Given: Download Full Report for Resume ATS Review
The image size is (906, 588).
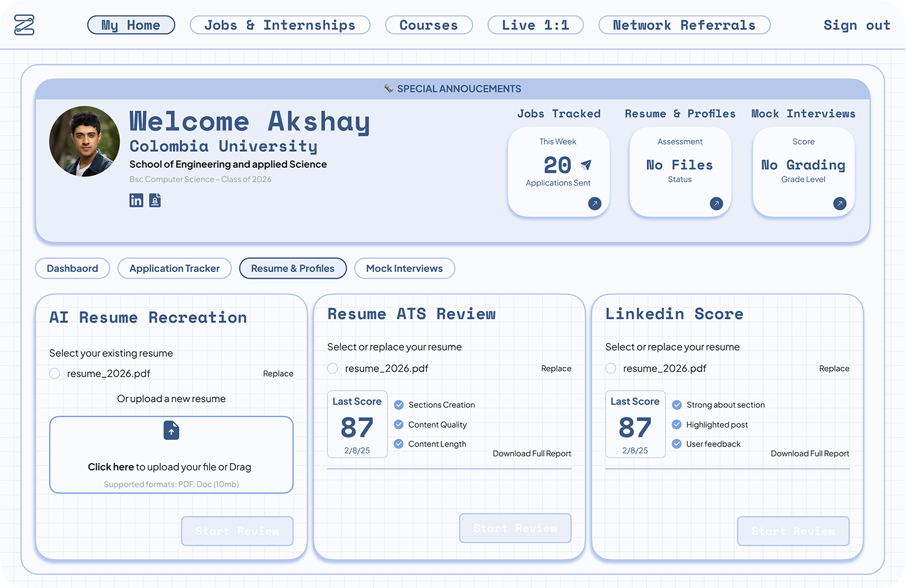Looking at the screenshot, I should click(531, 453).
